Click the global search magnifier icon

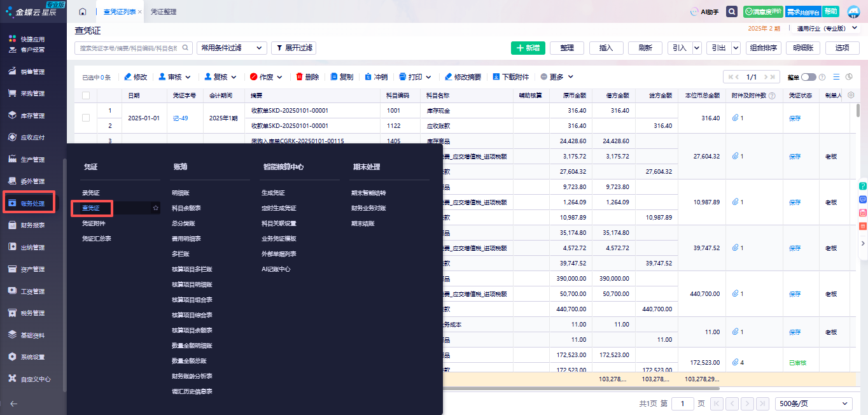click(x=732, y=12)
